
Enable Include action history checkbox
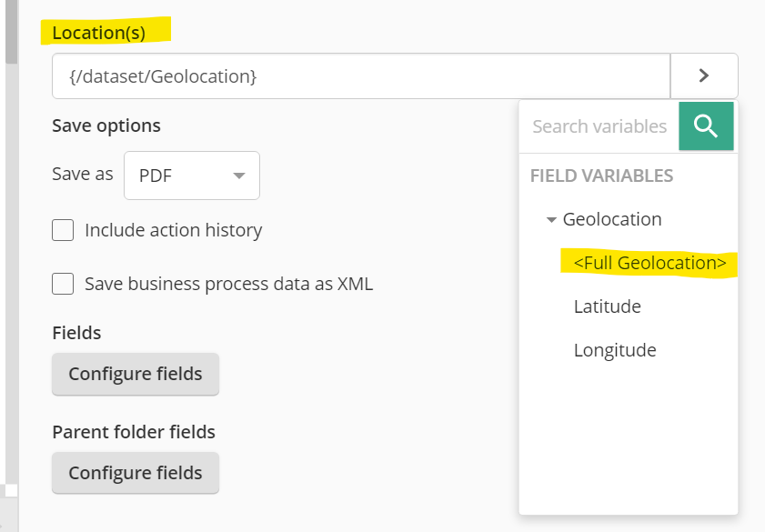(x=63, y=230)
